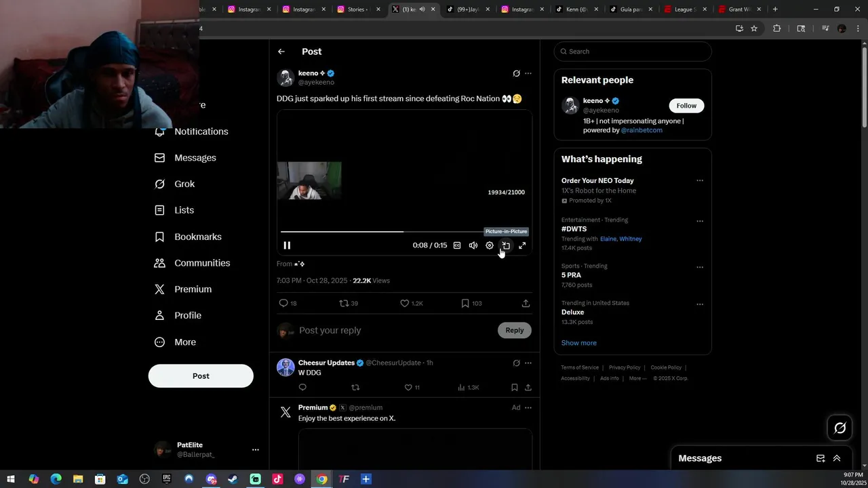The width and height of the screenshot is (868, 488).
Task: Expand More menu in left sidebar
Action: tap(175, 342)
